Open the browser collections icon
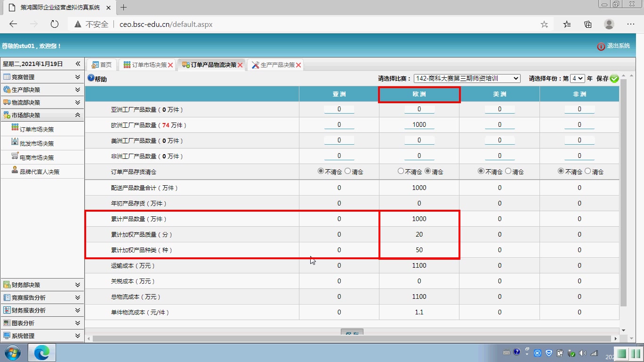The image size is (644, 362). [588, 24]
